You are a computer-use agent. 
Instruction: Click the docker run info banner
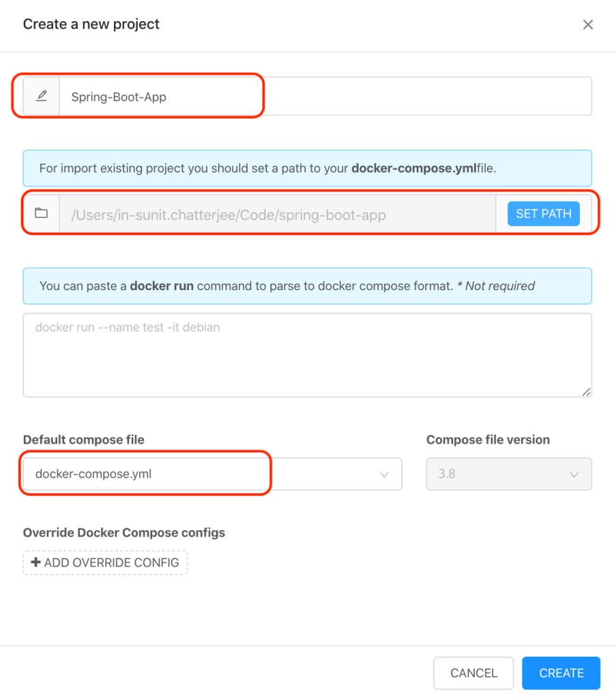click(x=307, y=286)
